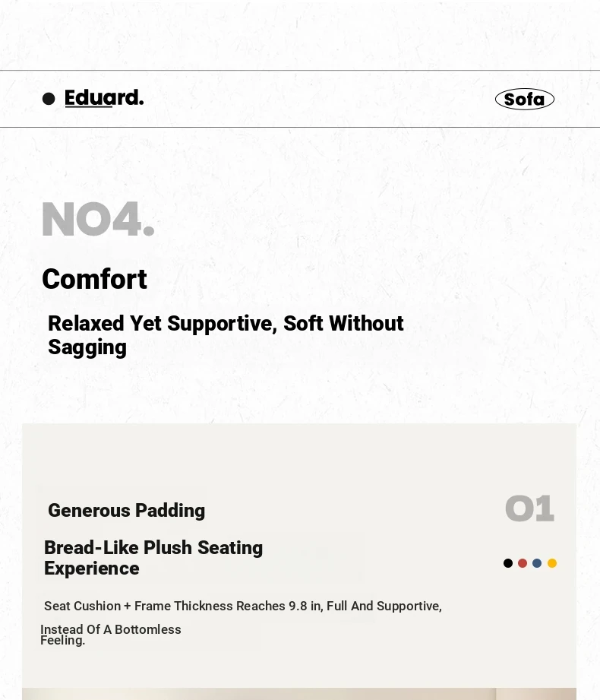Click the black dot beside Eduard logo

pyautogui.click(x=49, y=99)
